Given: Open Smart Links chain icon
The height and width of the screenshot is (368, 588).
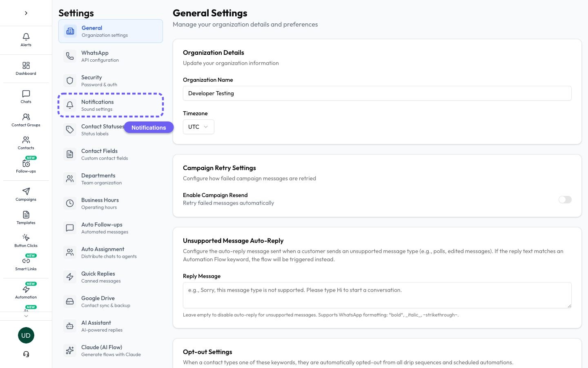Looking at the screenshot, I should coord(26,261).
